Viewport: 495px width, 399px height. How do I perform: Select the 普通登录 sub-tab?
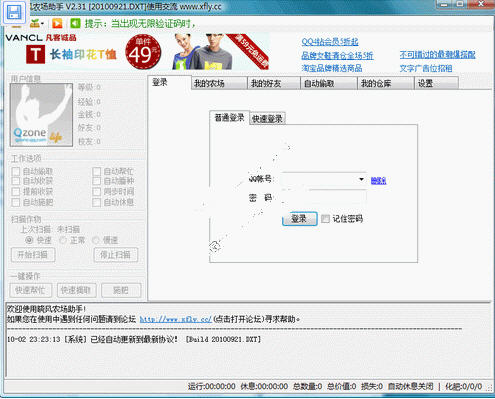[x=229, y=117]
